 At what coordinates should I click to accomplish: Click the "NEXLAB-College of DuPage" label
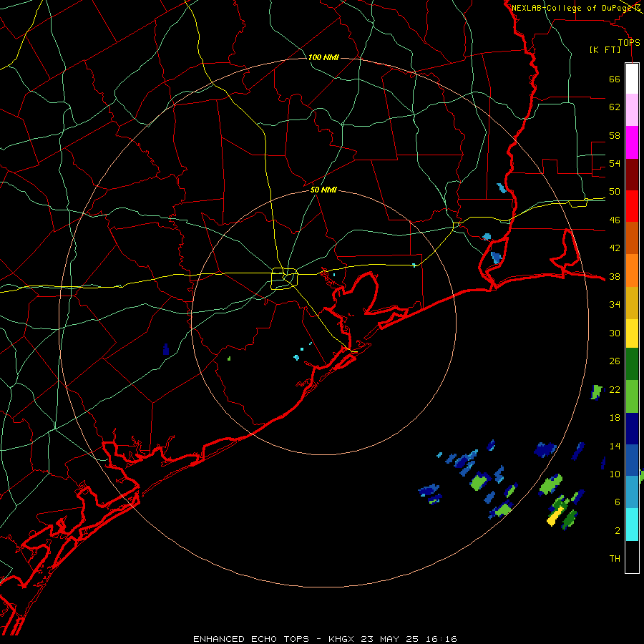point(572,8)
